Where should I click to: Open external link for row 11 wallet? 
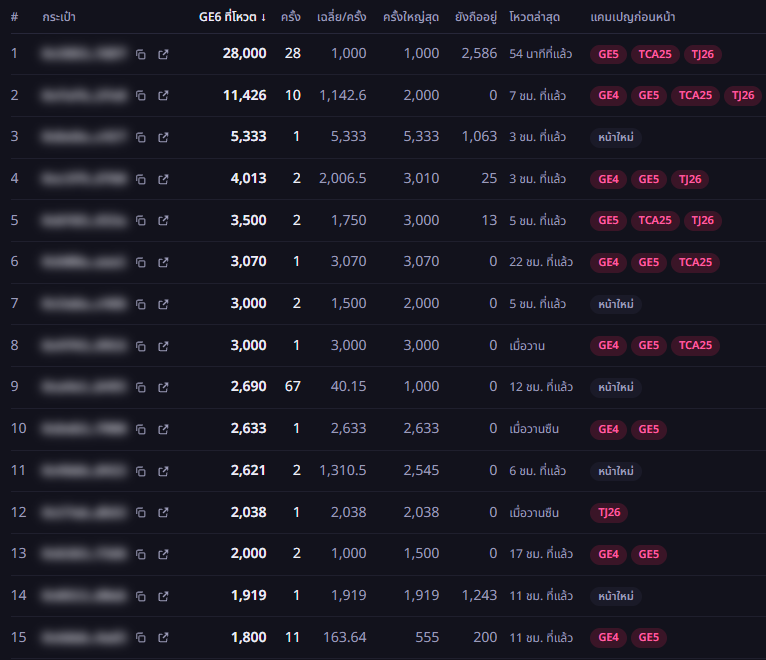163,470
